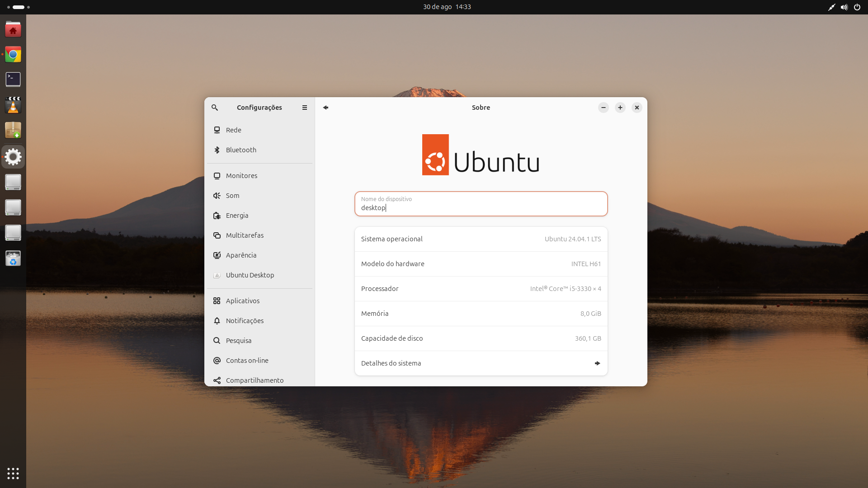The image size is (868, 488).
Task: Open the Rede settings
Action: pyautogui.click(x=259, y=130)
